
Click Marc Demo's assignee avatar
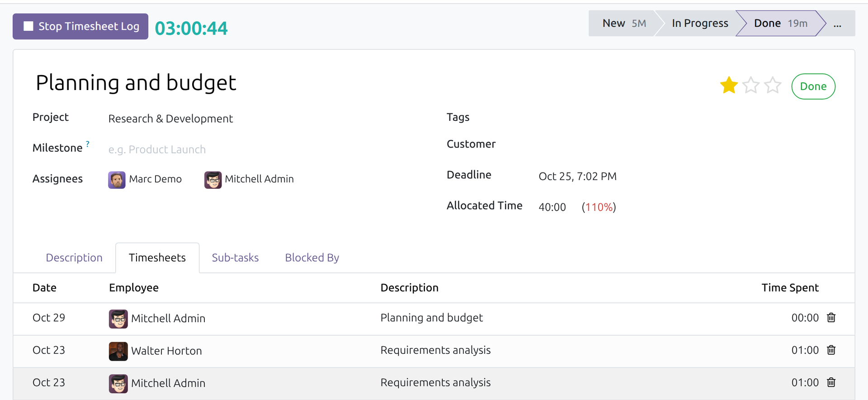coord(117,180)
